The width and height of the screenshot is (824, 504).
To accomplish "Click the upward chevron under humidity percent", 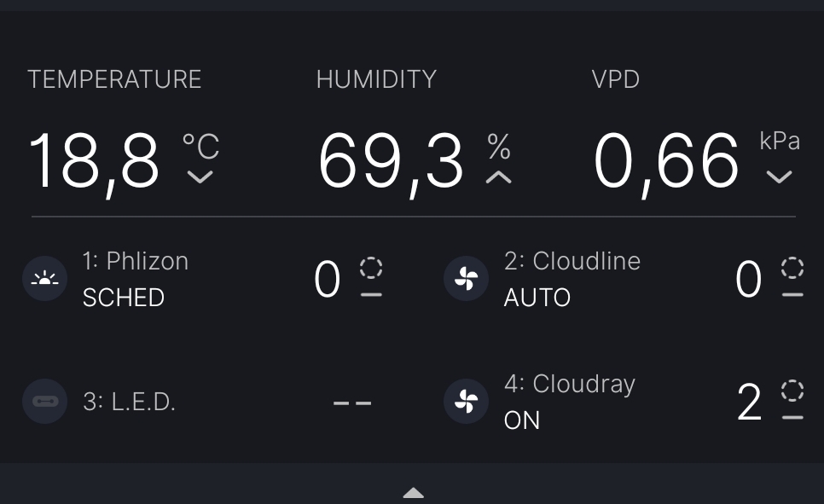I will pos(499,177).
